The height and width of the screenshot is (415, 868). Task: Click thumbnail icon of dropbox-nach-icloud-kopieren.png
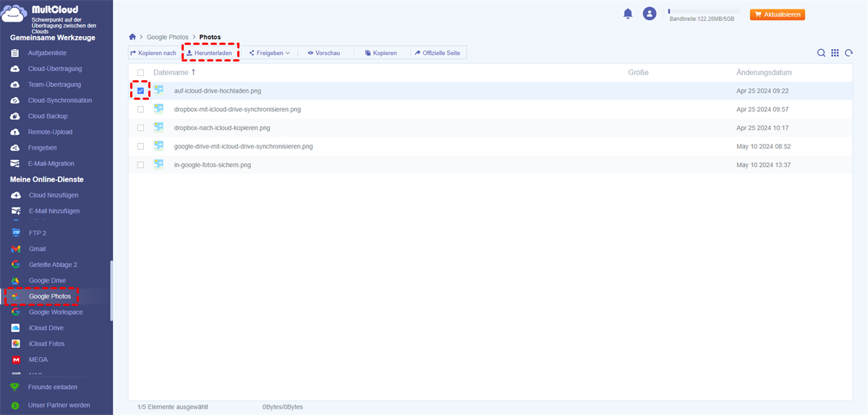click(158, 128)
